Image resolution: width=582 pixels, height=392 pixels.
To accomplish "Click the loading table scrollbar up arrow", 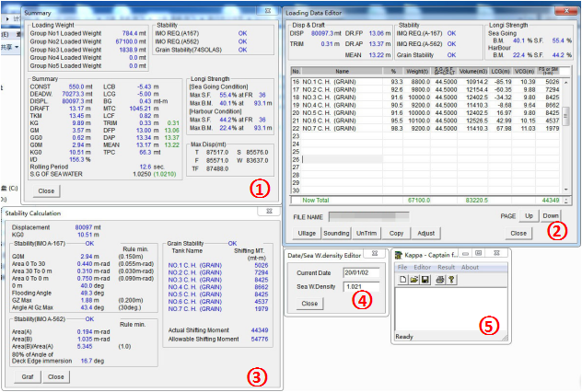I will [x=565, y=82].
